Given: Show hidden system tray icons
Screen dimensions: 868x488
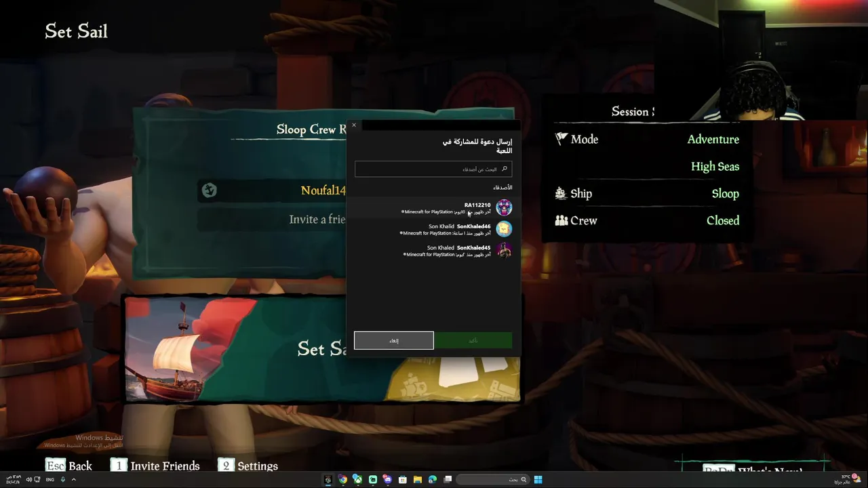Looking at the screenshot, I should [x=73, y=480].
